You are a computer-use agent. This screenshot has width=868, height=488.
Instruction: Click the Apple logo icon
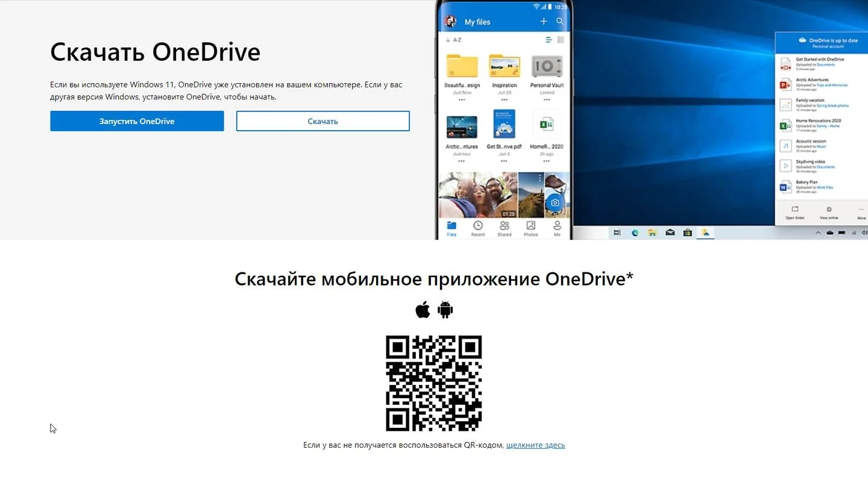423,310
